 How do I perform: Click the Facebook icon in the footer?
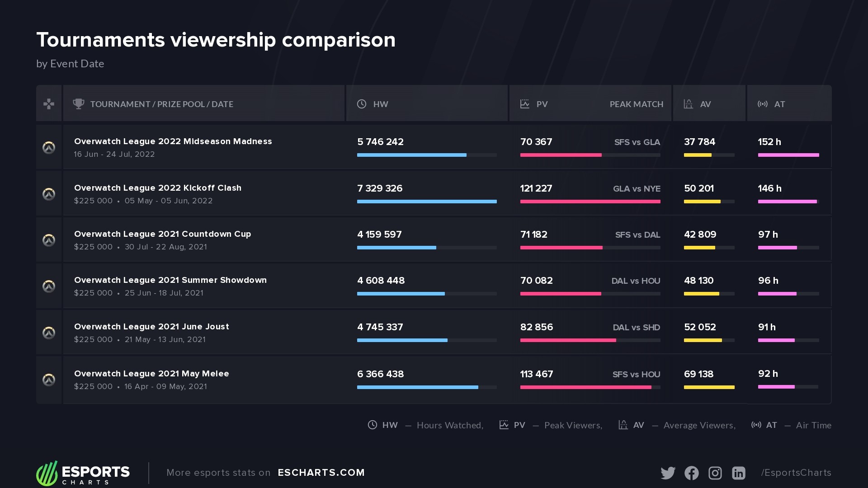click(x=691, y=473)
